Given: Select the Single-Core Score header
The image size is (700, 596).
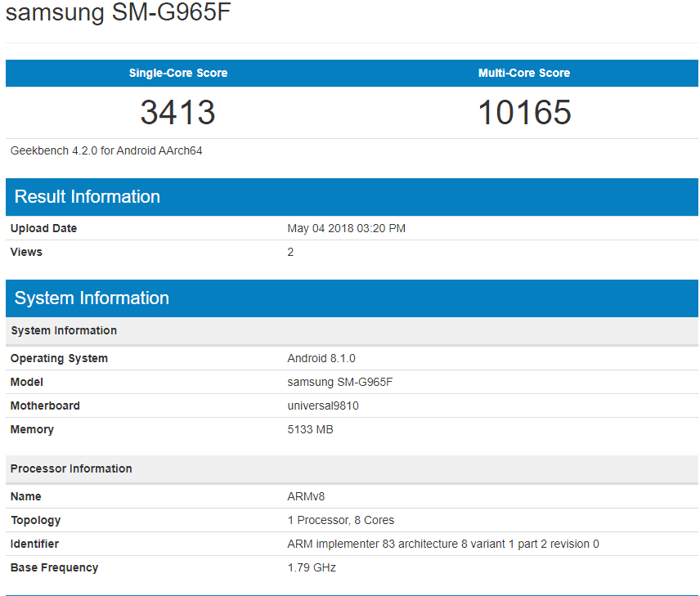Looking at the screenshot, I should [x=178, y=73].
